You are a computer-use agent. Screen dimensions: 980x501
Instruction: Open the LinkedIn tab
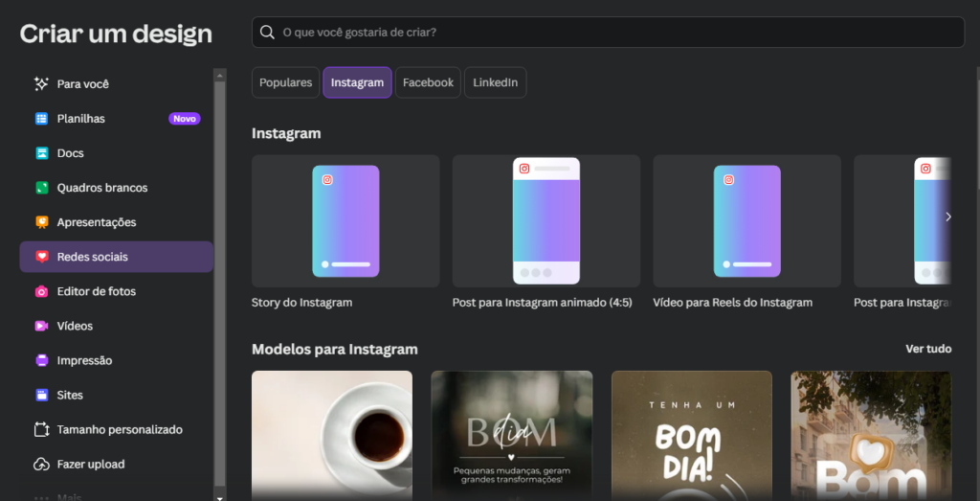coord(495,82)
